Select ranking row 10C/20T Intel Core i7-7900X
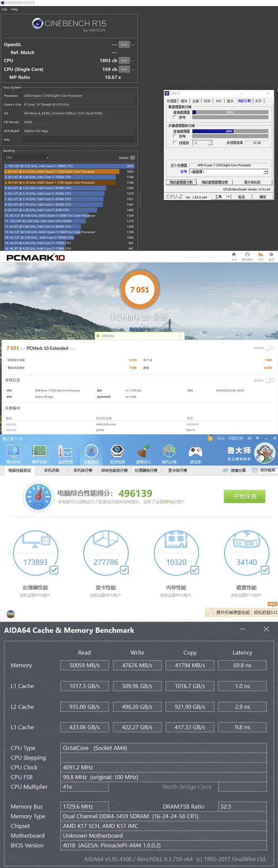This screenshot has width=278, height=868. 69,166
